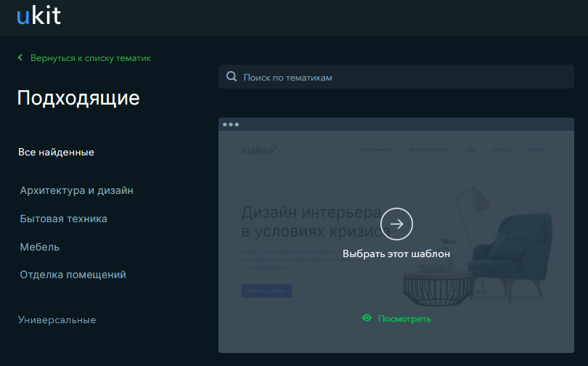The height and width of the screenshot is (366, 588).
Task: Focus the 'Поиск по тематикам' search field
Action: pyautogui.click(x=399, y=77)
